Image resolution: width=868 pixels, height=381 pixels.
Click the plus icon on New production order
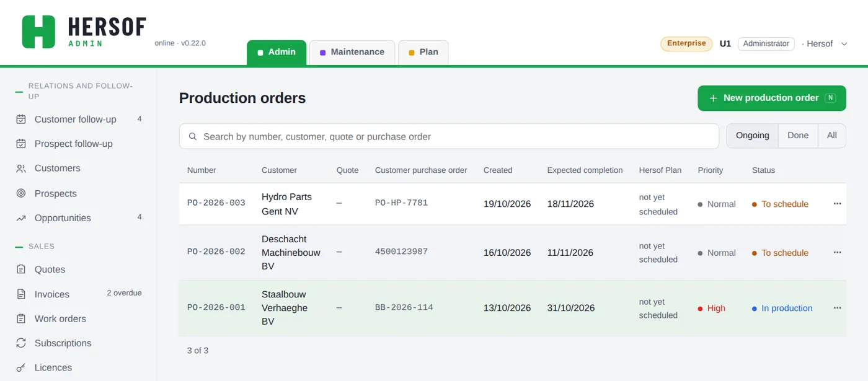click(x=713, y=98)
